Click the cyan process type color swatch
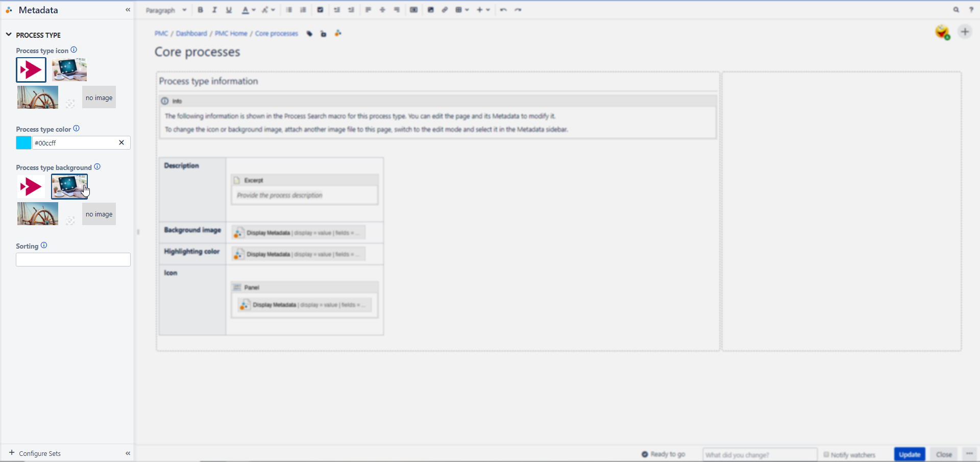 23,142
